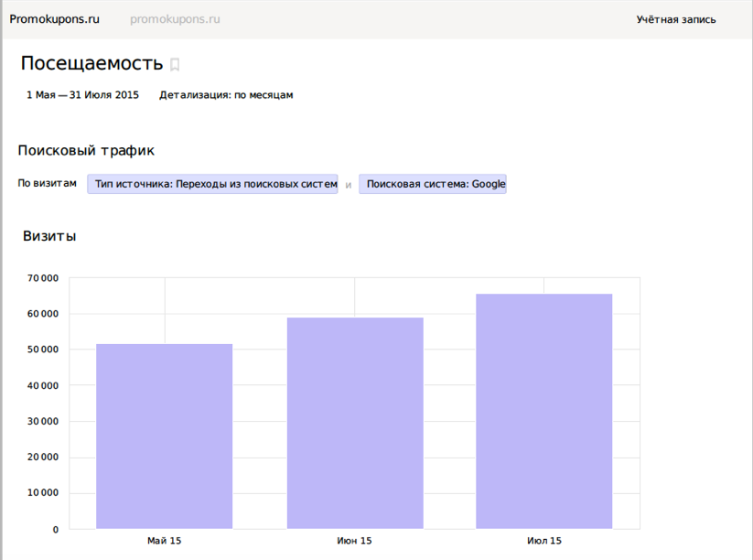The height and width of the screenshot is (560, 753).
Task: Open the date range 1 Мая — 31 Июля 2015
Action: [82, 95]
